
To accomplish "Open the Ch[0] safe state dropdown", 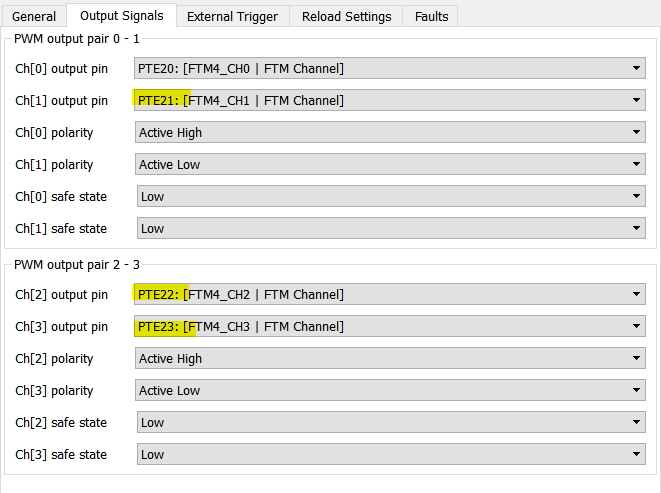I will (x=637, y=196).
